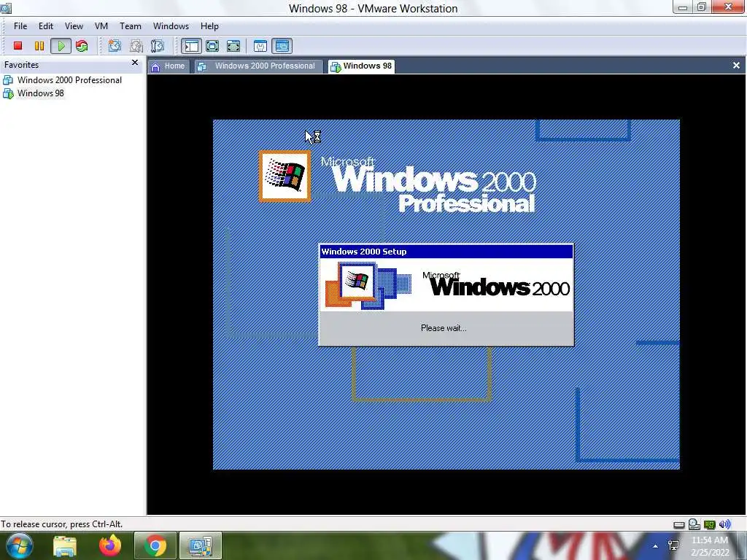Click the red Power Off stop button
Screen dimensions: 747x560
coord(18,46)
